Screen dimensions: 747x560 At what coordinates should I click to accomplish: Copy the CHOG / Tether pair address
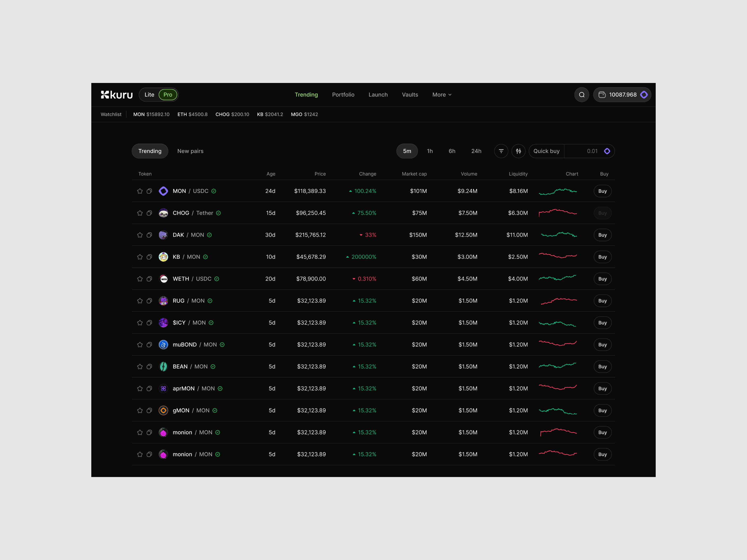click(x=149, y=213)
